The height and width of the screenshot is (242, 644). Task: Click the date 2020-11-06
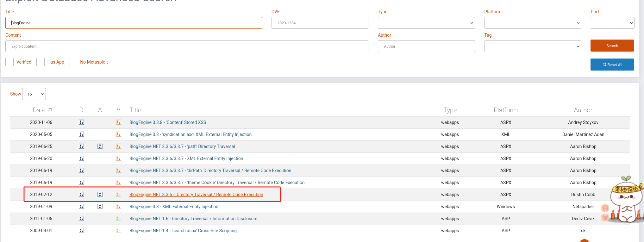pos(41,122)
